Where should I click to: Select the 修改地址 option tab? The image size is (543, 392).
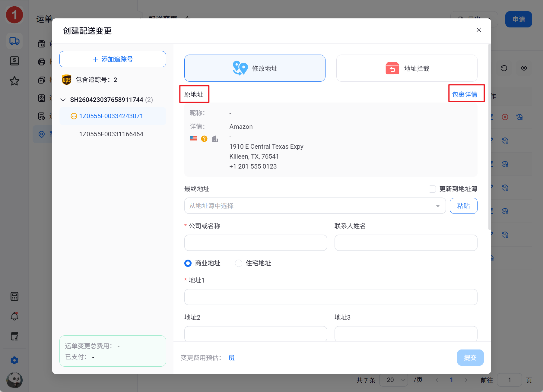coord(255,68)
